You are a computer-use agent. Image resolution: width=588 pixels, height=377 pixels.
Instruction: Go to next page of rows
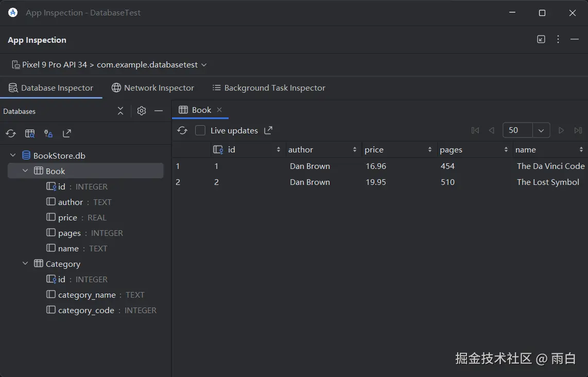tap(561, 131)
